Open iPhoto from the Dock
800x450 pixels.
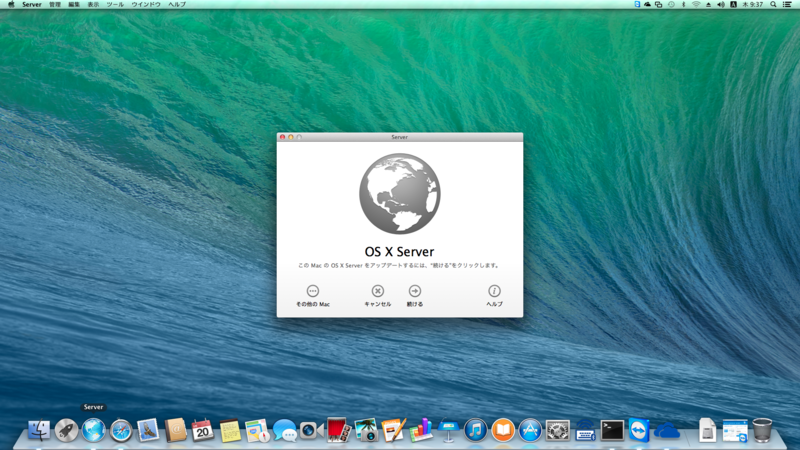(366, 430)
